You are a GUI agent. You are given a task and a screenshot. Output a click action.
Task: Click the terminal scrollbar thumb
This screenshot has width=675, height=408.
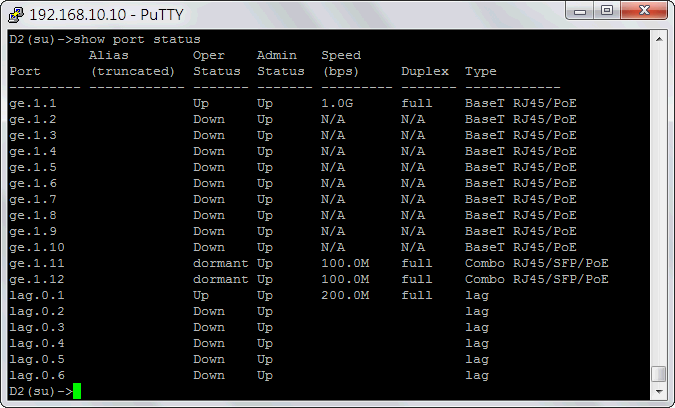pyautogui.click(x=659, y=374)
